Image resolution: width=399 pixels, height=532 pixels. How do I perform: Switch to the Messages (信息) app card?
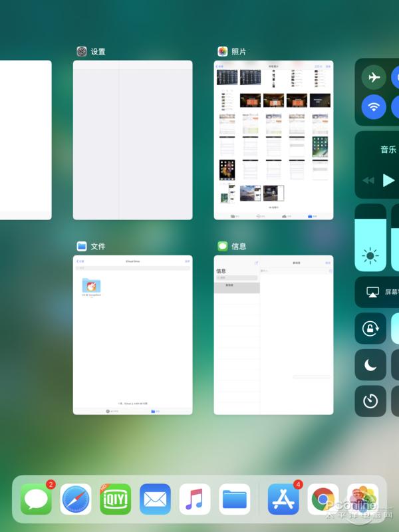[x=273, y=335]
